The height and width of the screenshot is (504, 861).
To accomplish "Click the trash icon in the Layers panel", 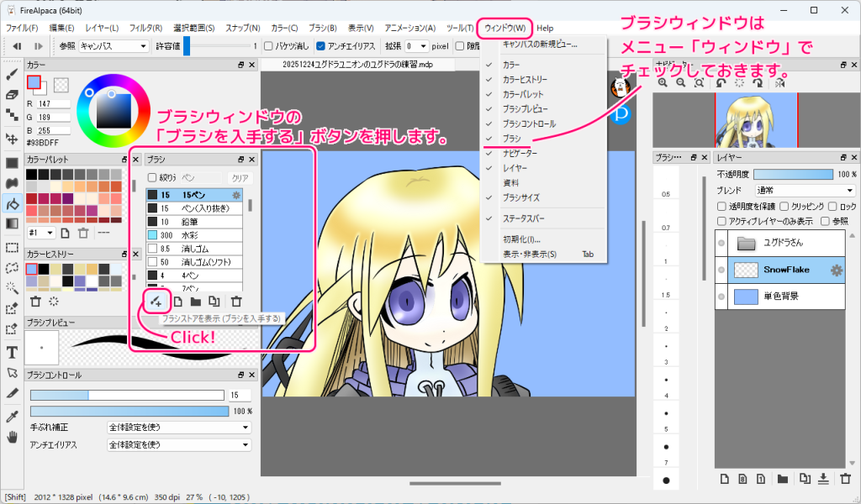I will coord(845,479).
